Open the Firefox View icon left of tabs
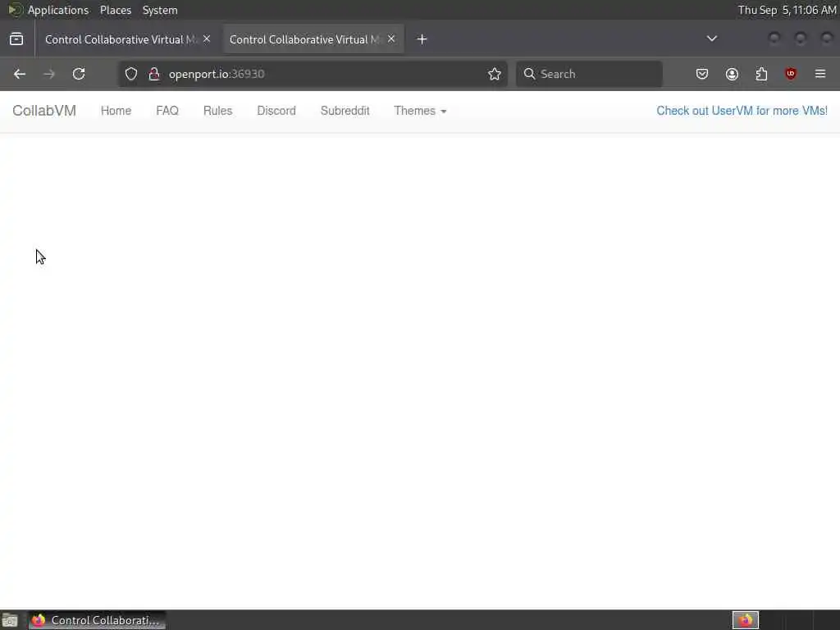This screenshot has height=630, width=840. (16, 39)
